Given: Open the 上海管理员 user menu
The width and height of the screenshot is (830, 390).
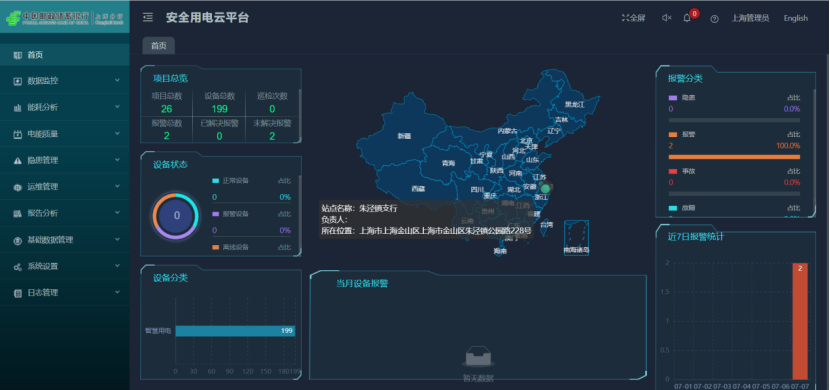Looking at the screenshot, I should 750,18.
